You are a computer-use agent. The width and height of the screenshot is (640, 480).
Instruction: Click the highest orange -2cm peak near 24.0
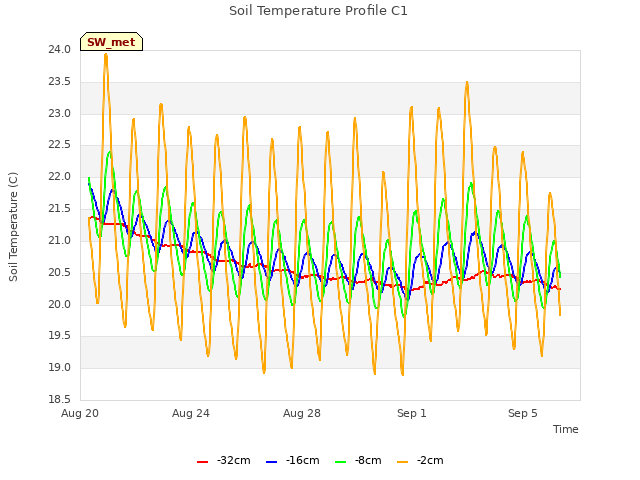click(106, 55)
